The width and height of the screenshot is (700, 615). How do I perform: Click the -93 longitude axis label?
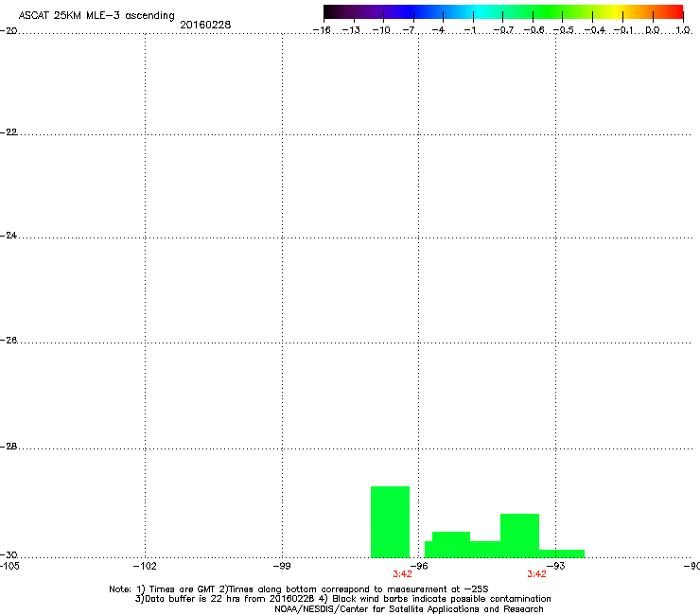pos(556,566)
